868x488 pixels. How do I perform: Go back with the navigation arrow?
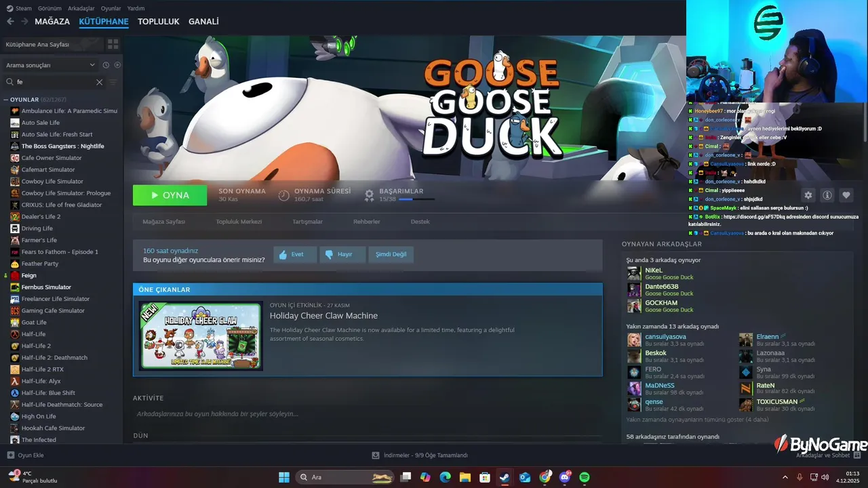10,22
